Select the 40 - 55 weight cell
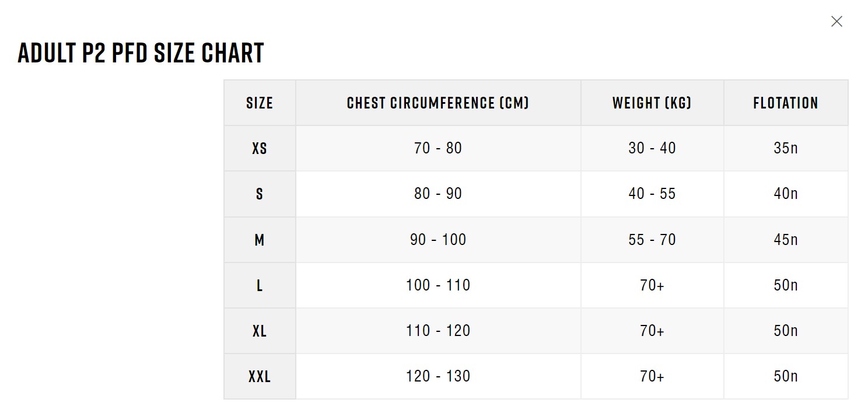This screenshot has width=868, height=420. pos(652,194)
